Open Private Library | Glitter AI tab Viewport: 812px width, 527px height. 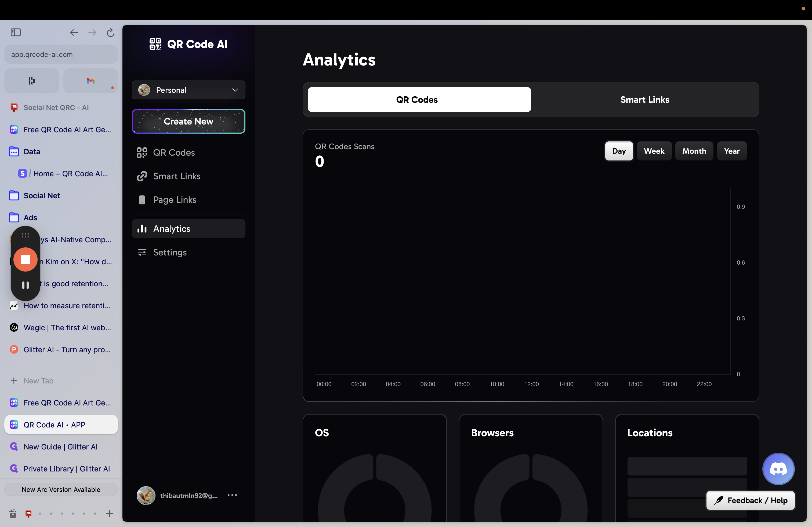click(x=61, y=469)
